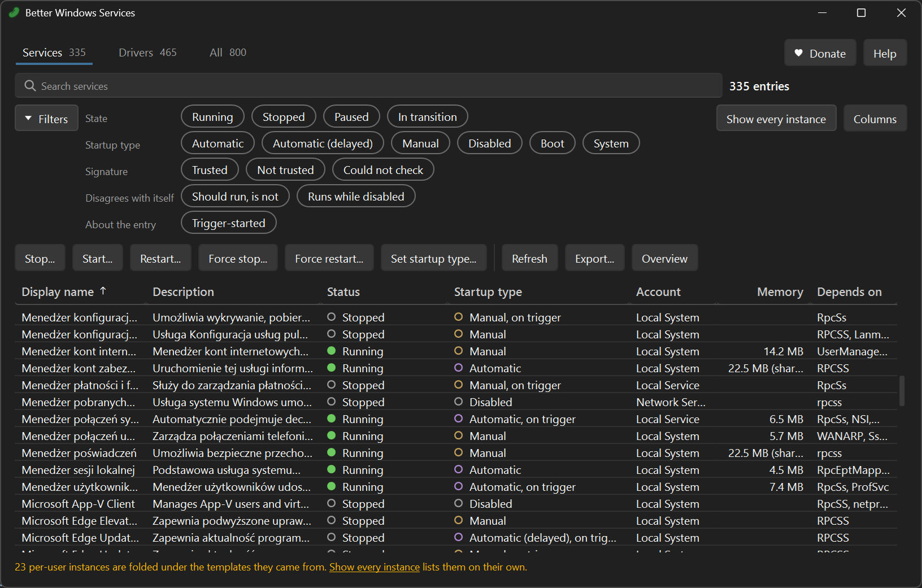
Task: Click the Stop... button
Action: point(40,259)
